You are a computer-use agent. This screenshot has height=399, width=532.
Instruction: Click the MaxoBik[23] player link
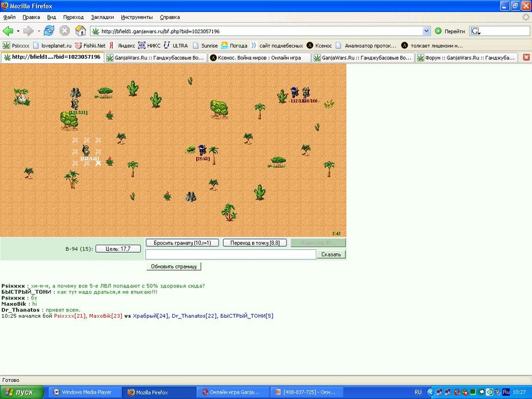[x=105, y=316]
